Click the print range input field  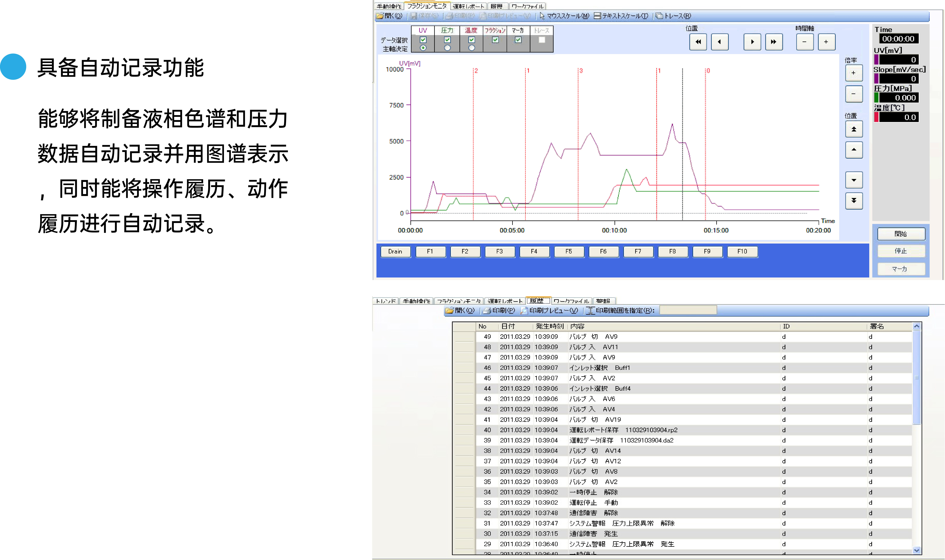tap(688, 310)
